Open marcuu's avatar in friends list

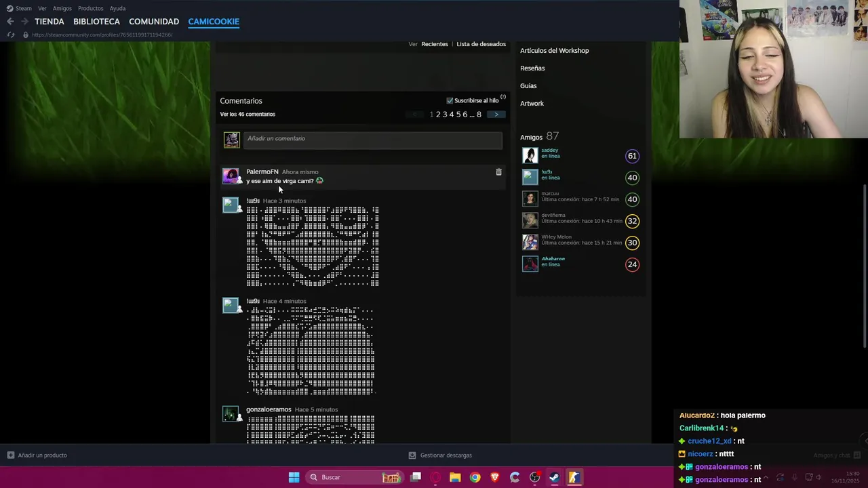point(530,199)
